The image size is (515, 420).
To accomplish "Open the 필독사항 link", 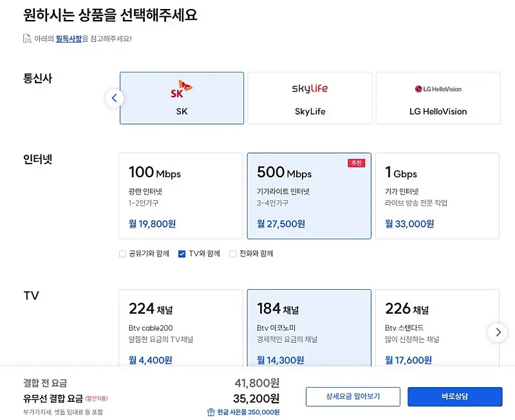I will point(69,39).
